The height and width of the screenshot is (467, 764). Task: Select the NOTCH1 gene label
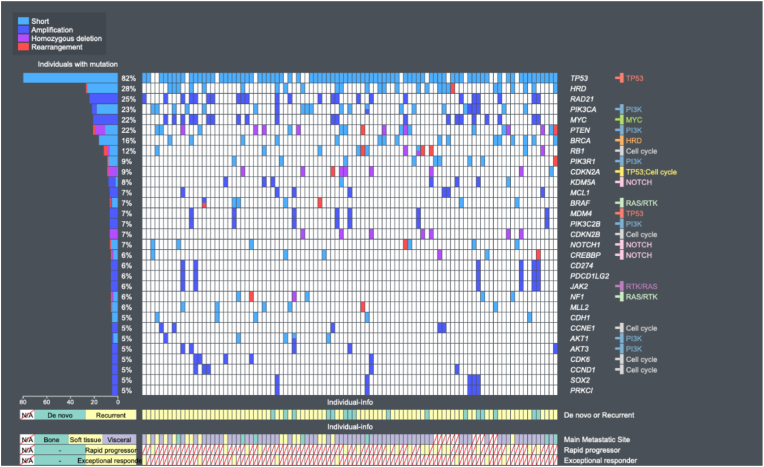pos(585,245)
